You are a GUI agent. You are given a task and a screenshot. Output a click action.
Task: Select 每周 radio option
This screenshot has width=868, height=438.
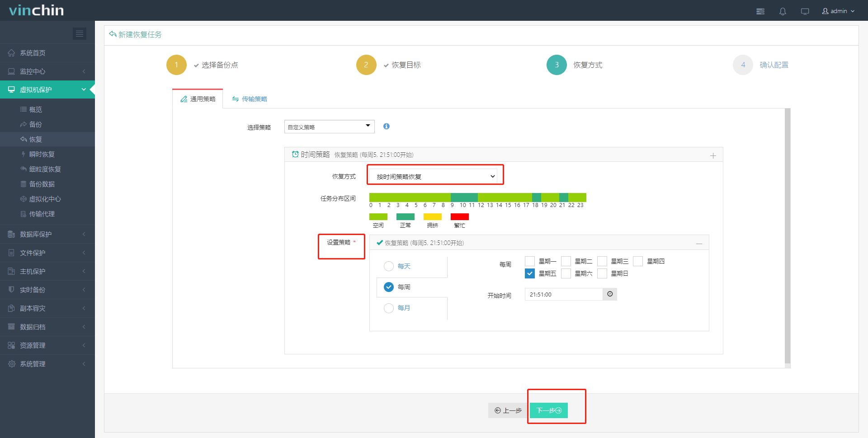[389, 287]
